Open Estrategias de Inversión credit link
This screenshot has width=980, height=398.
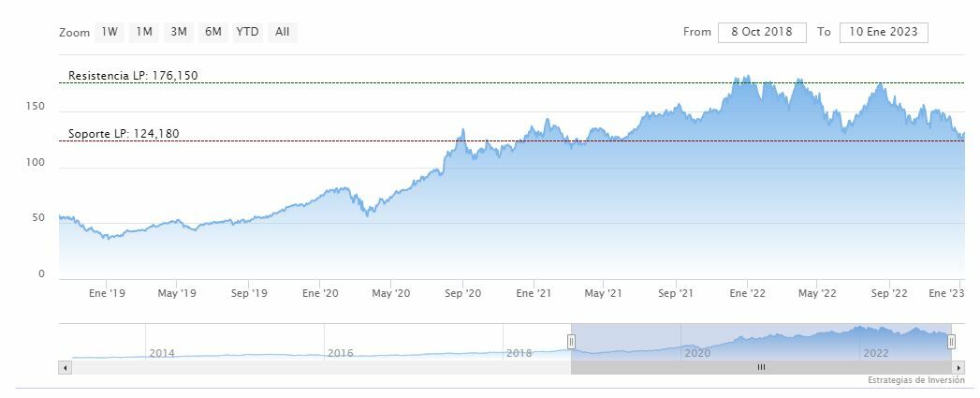pos(915,380)
